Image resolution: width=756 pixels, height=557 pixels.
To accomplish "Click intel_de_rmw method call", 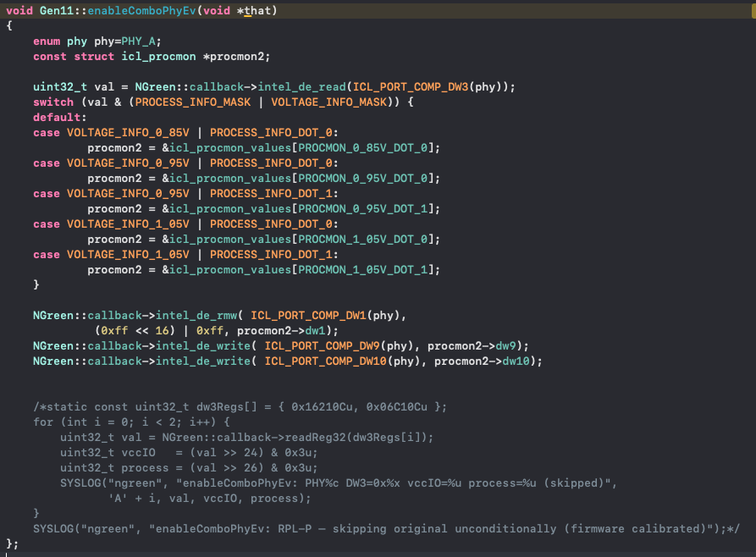I will (196, 316).
